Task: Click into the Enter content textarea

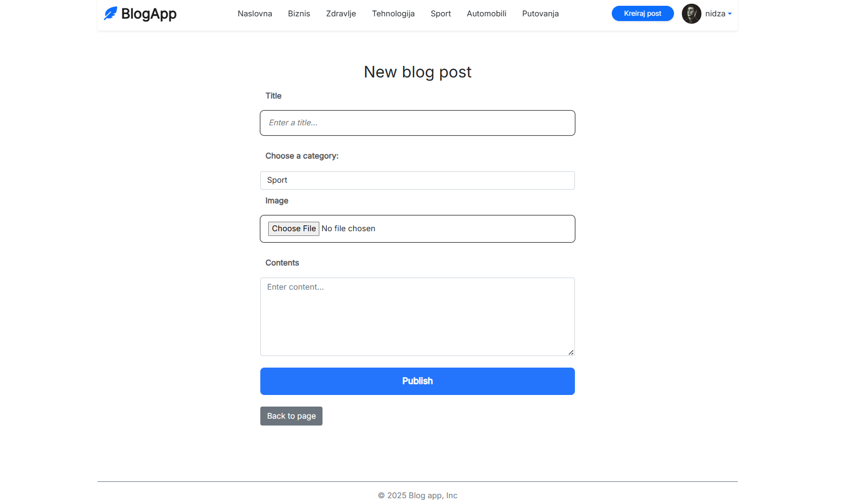Action: (x=417, y=317)
